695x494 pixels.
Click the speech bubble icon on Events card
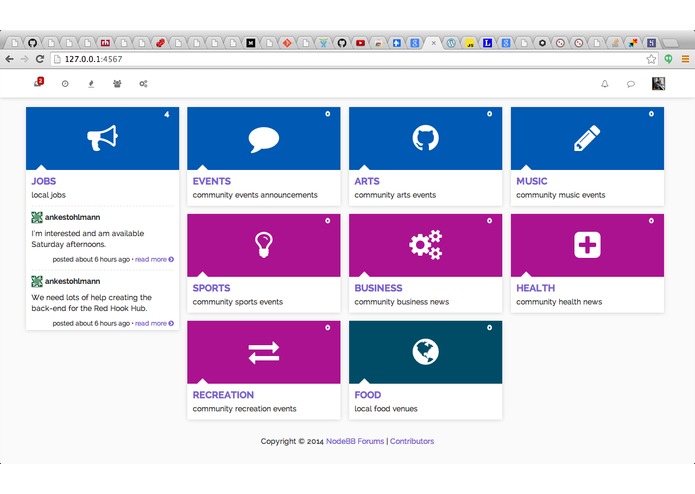coord(264,139)
